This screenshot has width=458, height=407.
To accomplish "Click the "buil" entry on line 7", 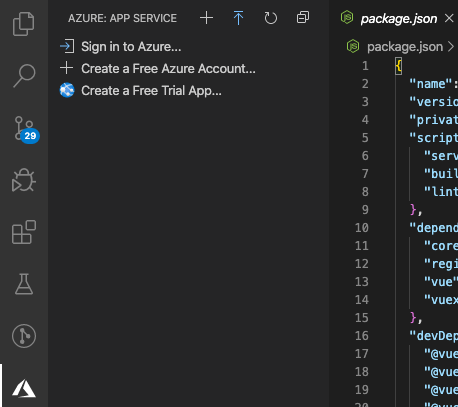I will 441,174.
